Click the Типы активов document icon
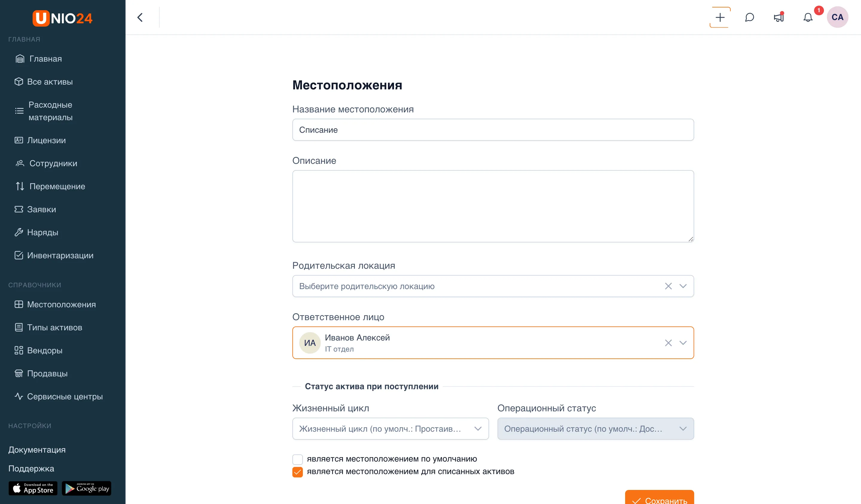 point(19,327)
